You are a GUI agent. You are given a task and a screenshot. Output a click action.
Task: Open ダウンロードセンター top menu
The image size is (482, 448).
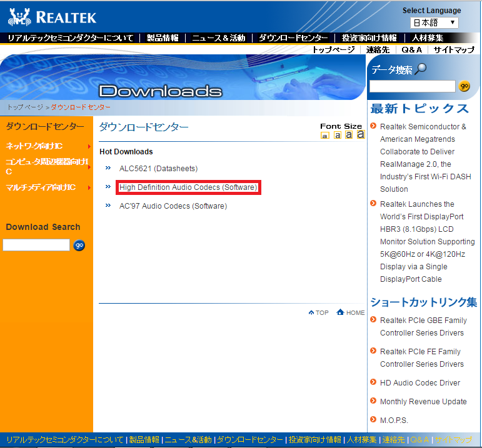(x=293, y=38)
